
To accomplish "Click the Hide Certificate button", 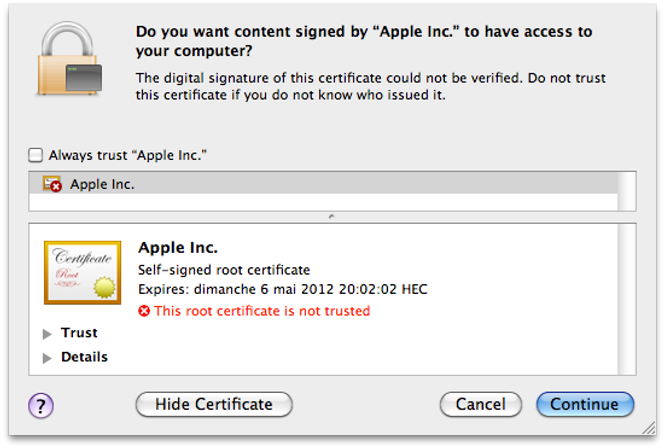I will pyautogui.click(x=214, y=404).
